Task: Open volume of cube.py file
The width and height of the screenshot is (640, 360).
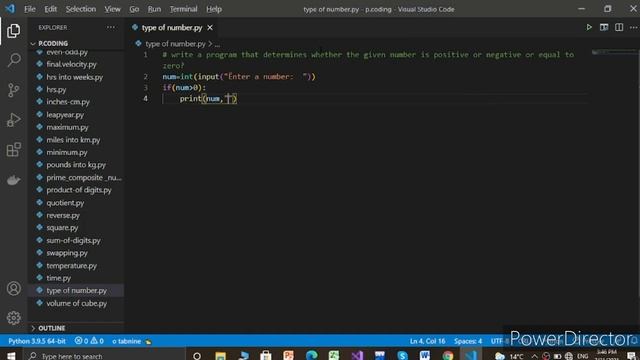Action: click(x=76, y=303)
